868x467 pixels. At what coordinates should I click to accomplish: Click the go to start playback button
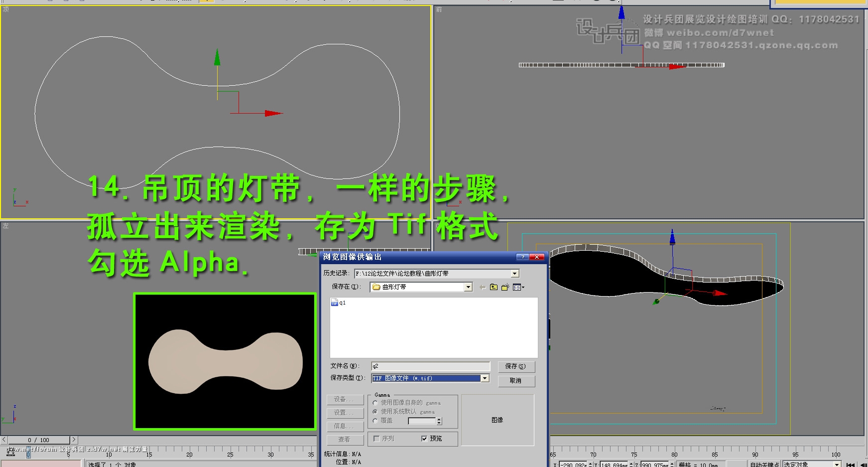point(851,465)
